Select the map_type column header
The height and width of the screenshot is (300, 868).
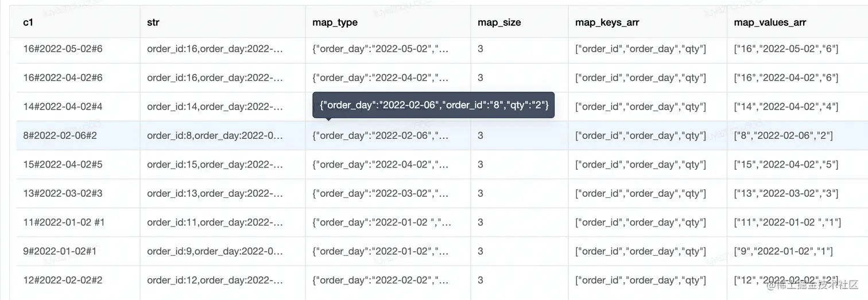click(x=335, y=22)
